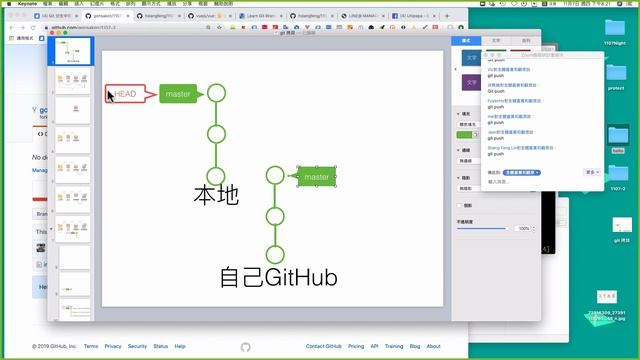The image size is (640, 360).
Task: Click the bottom commit circle above 自己GitHub
Action: click(275, 254)
